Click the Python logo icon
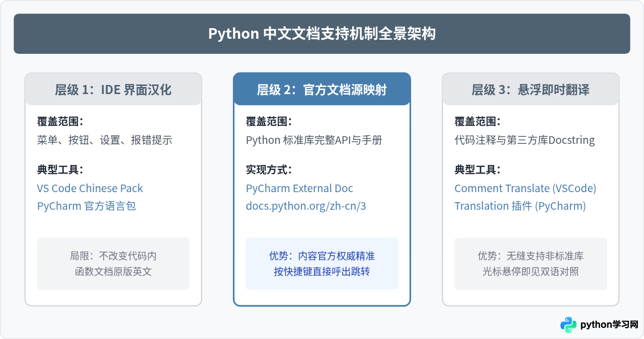644x339 pixels. click(569, 325)
